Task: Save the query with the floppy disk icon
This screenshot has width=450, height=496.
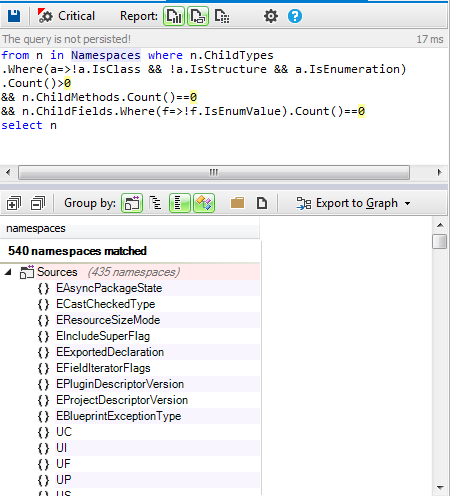Action: (14, 16)
